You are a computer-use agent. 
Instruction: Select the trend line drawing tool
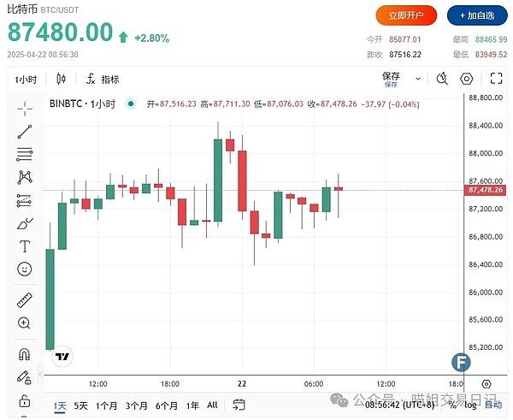point(24,132)
